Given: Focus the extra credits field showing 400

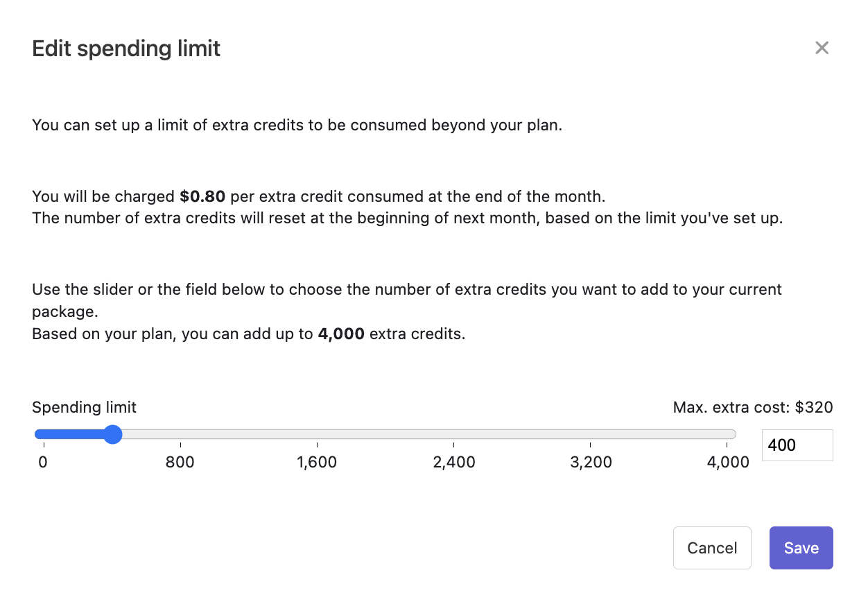Looking at the screenshot, I should 797,445.
